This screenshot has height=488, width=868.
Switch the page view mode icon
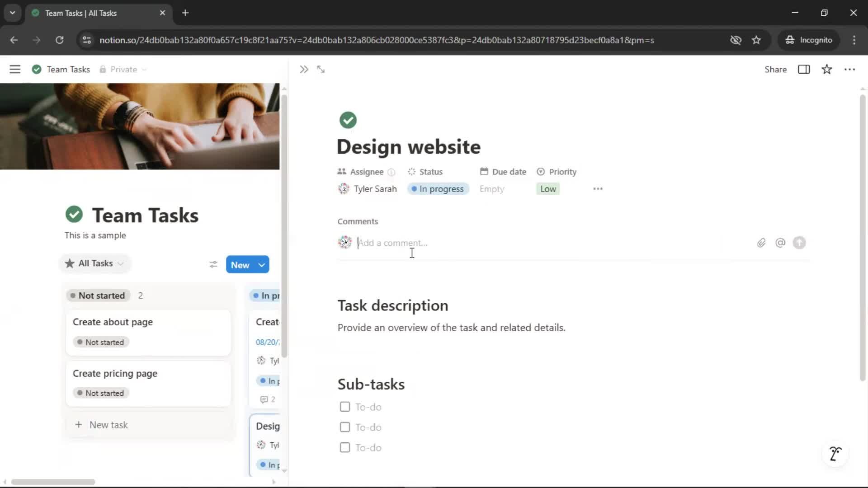tap(804, 69)
